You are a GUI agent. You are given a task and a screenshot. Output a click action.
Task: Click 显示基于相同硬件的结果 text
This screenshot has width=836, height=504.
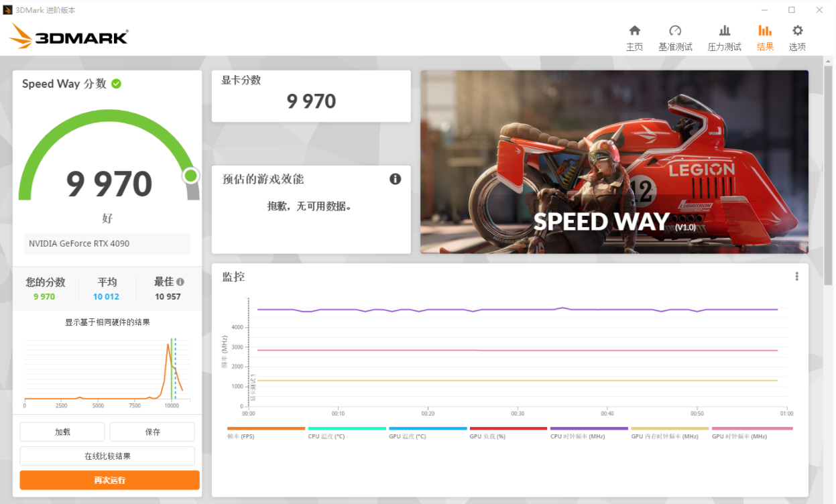[107, 322]
